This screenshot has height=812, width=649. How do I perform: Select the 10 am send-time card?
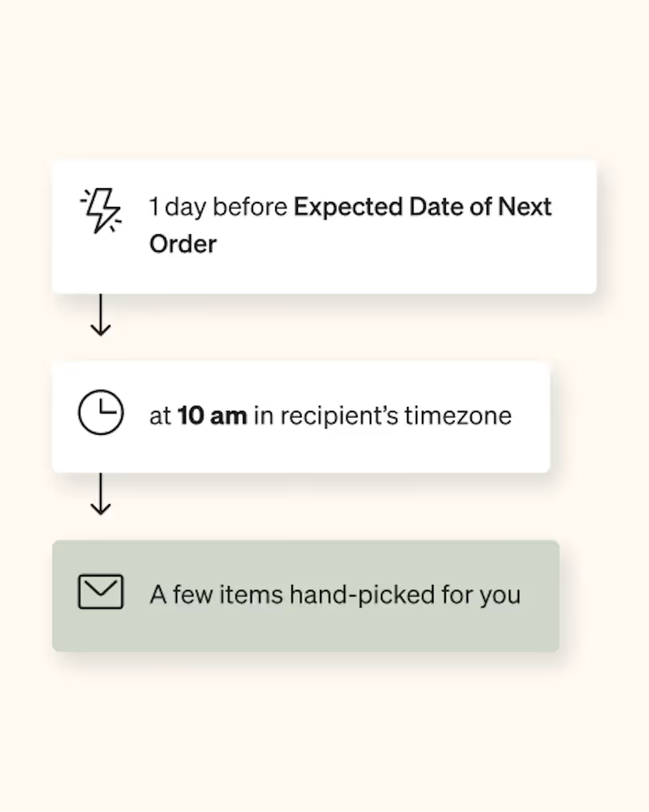(x=301, y=417)
